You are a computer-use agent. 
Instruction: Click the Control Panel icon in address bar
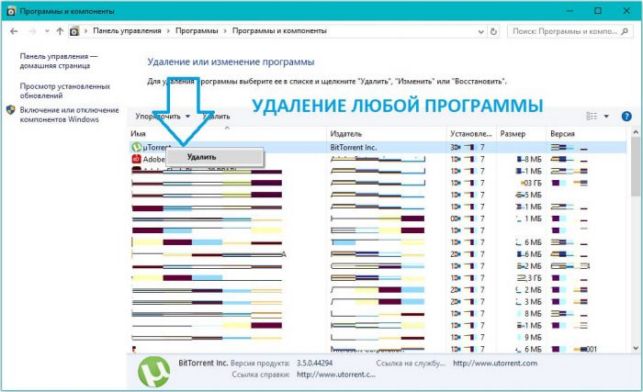coord(74,31)
